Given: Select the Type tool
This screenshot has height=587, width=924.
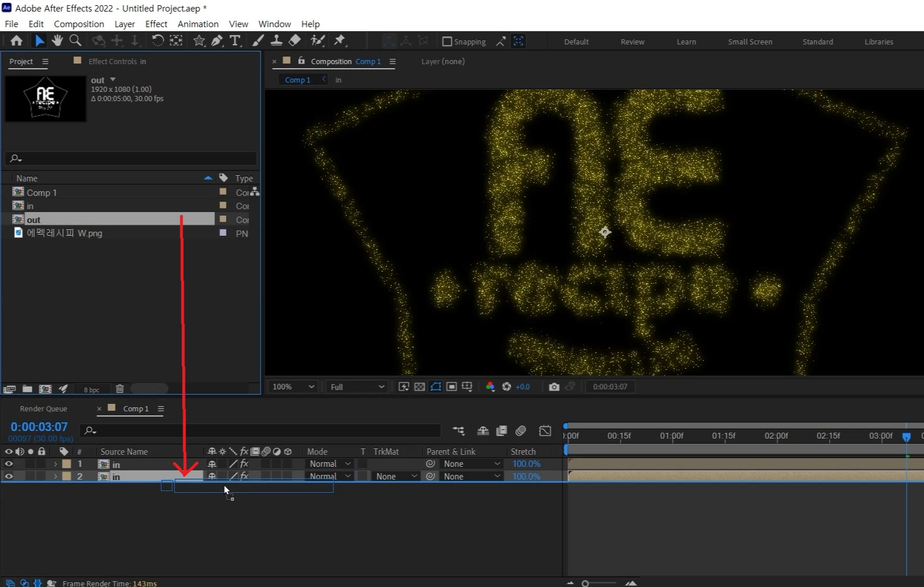Looking at the screenshot, I should click(235, 40).
